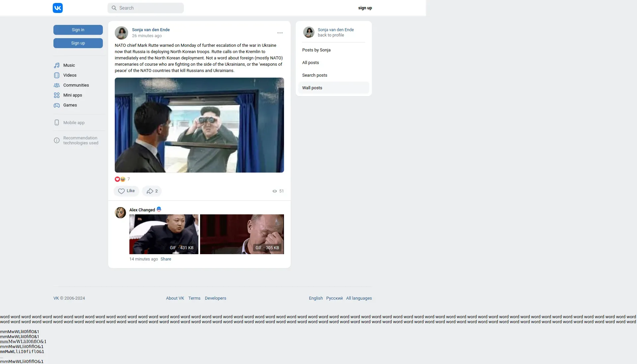
Task: Go to Communities in the sidebar
Action: (76, 85)
